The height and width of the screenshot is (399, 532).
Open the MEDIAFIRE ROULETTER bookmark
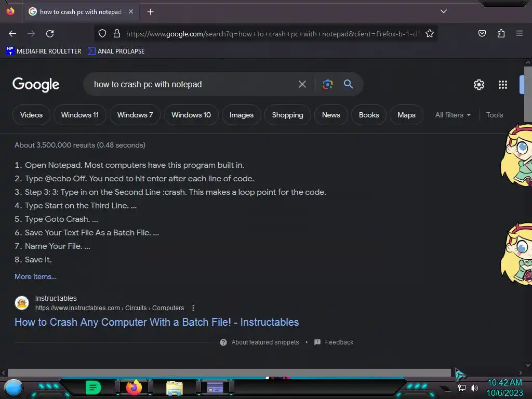coord(44,51)
